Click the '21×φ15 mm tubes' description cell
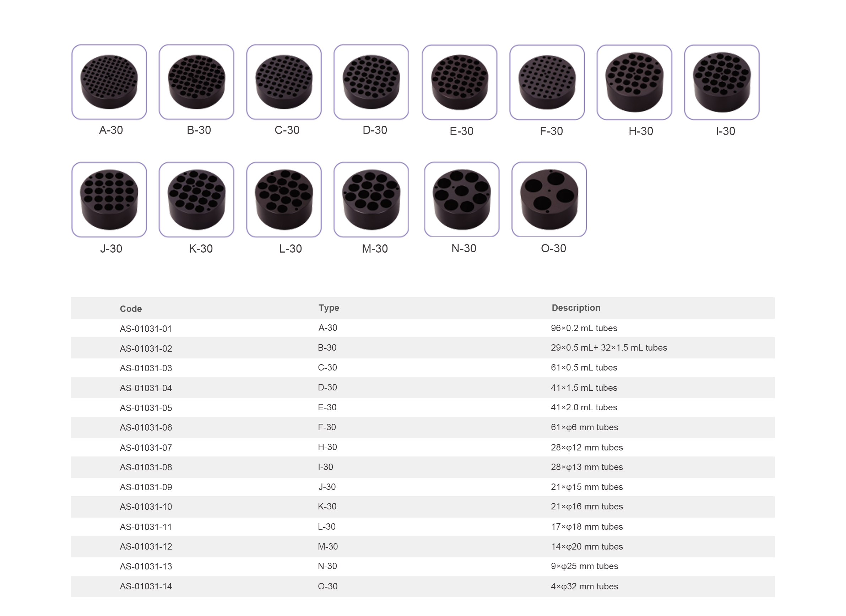Viewport: 846px width, 616px height. pyautogui.click(x=587, y=487)
